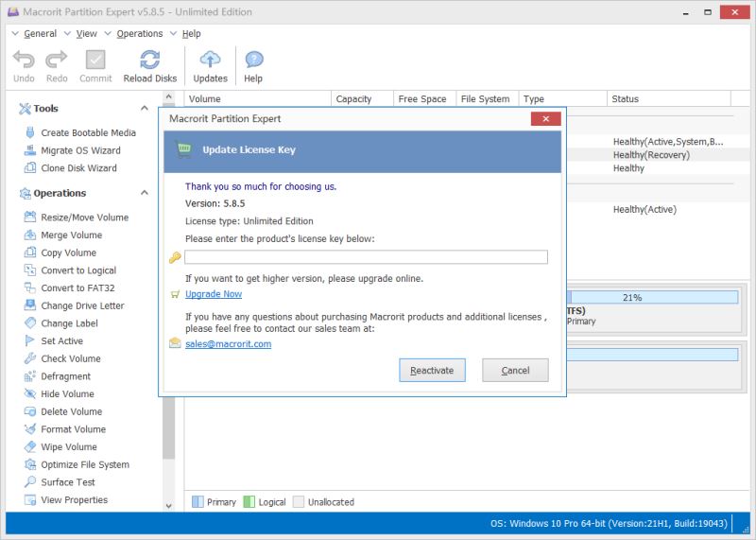The image size is (756, 540).
Task: Run the Surface Test operation
Action: [68, 482]
